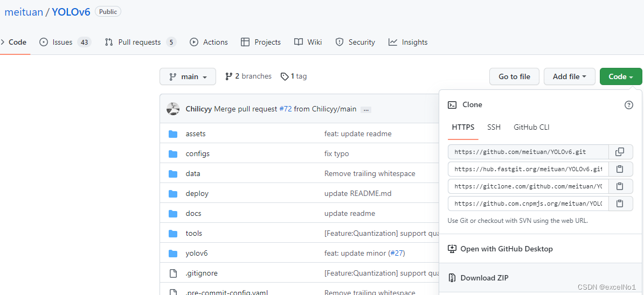Image resolution: width=644 pixels, height=295 pixels.
Task: Click the .gitignore file icon
Action: pos(174,273)
